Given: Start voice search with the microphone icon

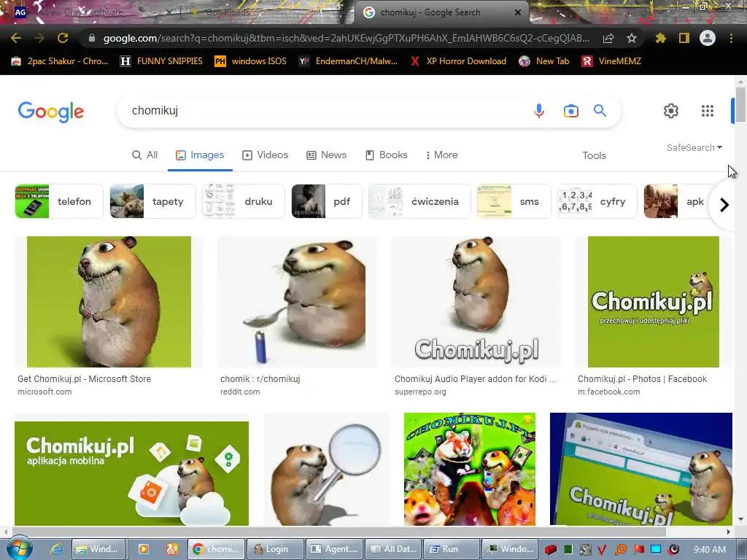Looking at the screenshot, I should click(x=539, y=111).
